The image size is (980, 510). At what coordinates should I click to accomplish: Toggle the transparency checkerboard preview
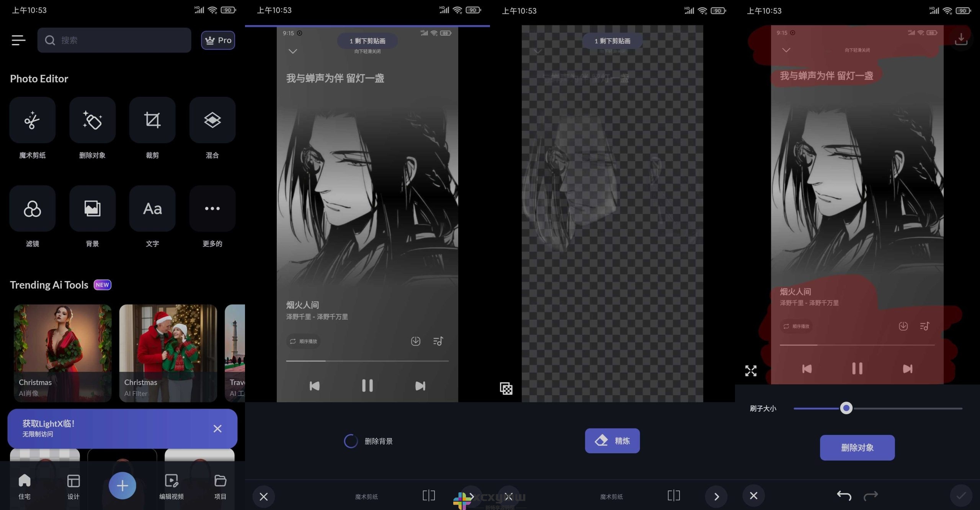click(505, 389)
